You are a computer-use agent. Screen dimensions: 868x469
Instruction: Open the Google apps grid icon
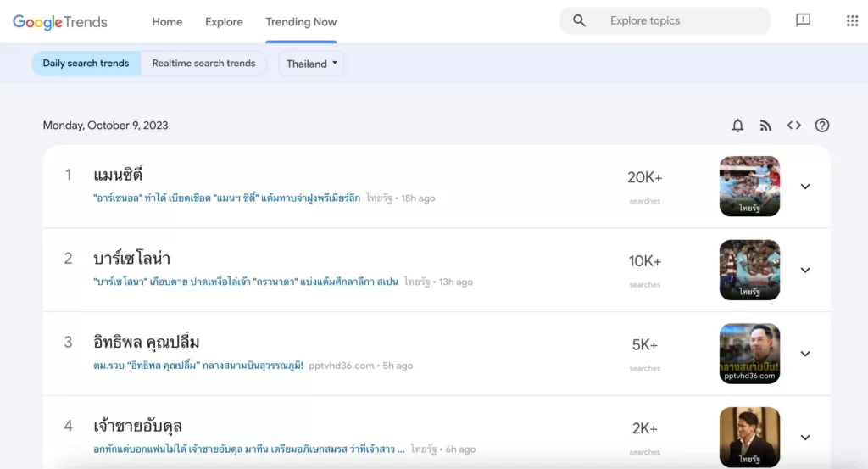[852, 21]
